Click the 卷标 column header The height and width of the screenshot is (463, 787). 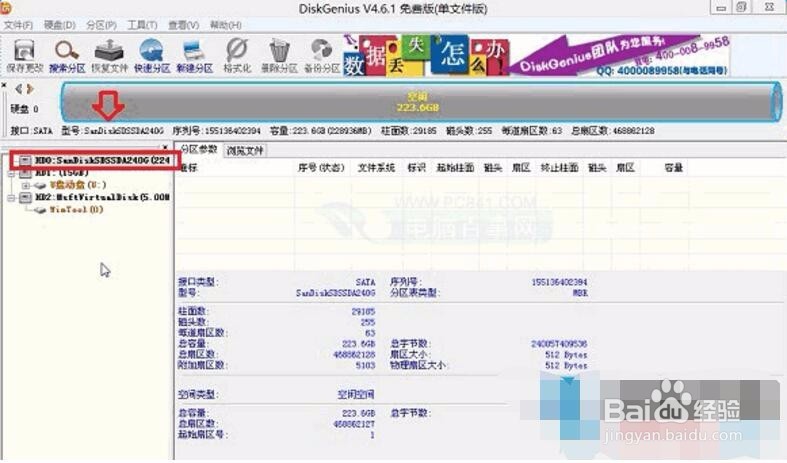pos(189,168)
